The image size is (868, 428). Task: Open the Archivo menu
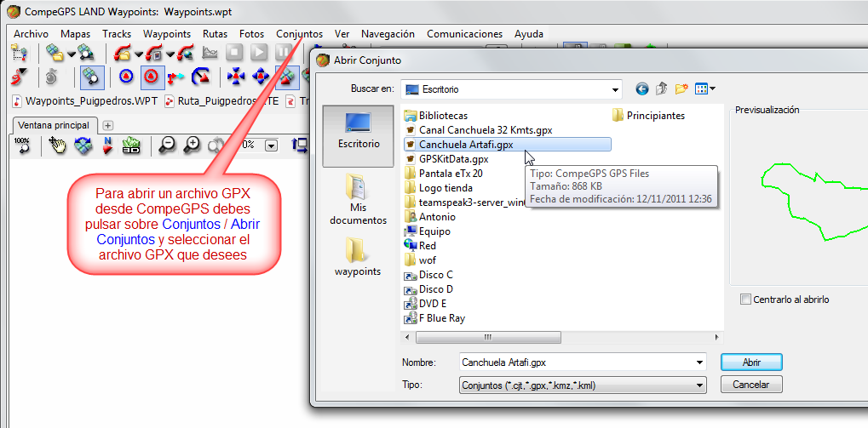(31, 34)
